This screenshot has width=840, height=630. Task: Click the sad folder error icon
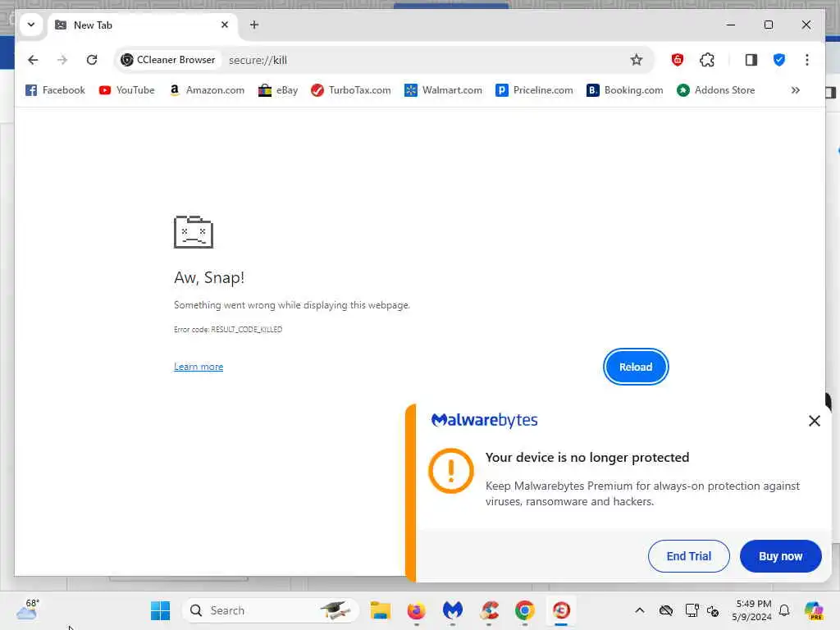[x=194, y=232]
